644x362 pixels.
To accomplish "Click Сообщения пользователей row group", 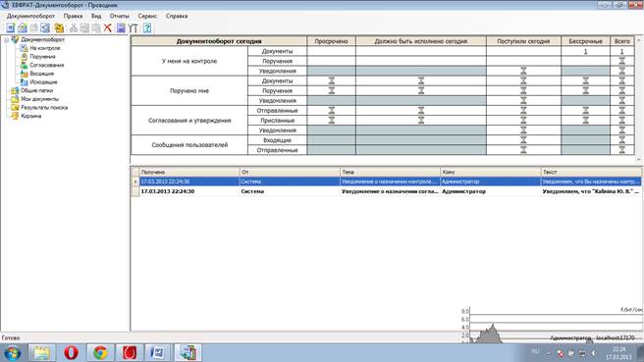I will (189, 145).
